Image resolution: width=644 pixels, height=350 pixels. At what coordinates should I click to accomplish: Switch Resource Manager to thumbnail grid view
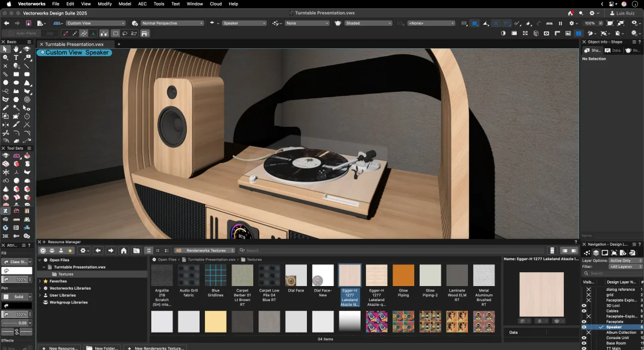pos(149,250)
